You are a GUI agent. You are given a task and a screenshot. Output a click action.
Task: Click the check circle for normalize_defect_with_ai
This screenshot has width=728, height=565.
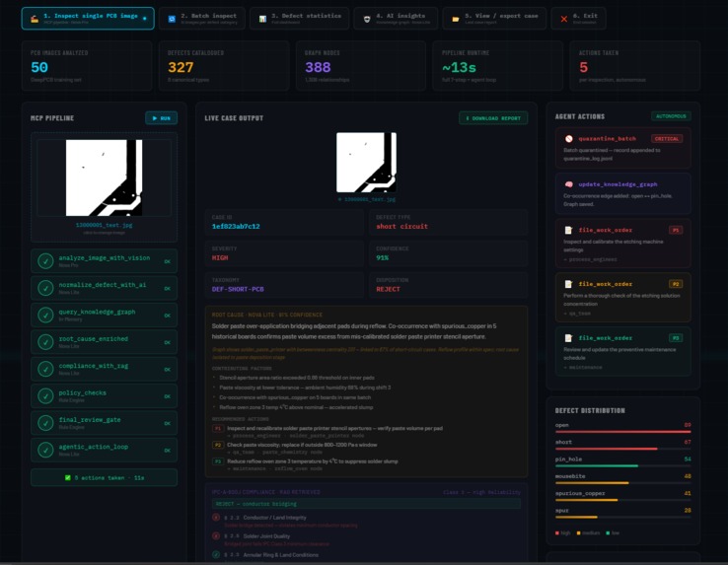click(x=45, y=288)
